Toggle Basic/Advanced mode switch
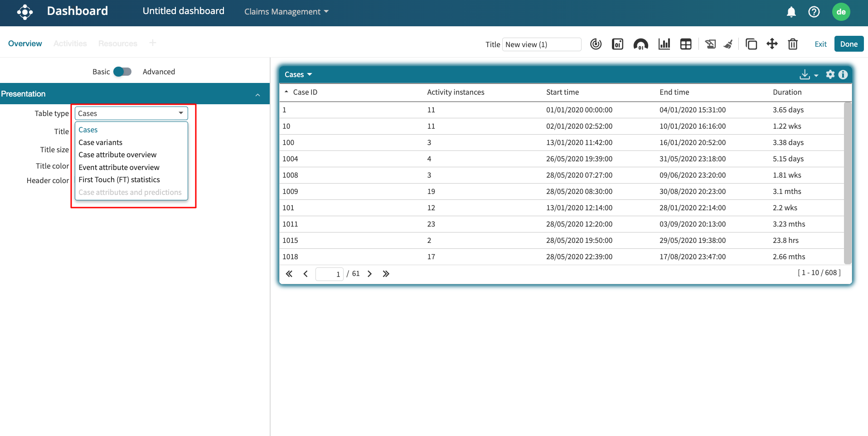 pyautogui.click(x=122, y=72)
